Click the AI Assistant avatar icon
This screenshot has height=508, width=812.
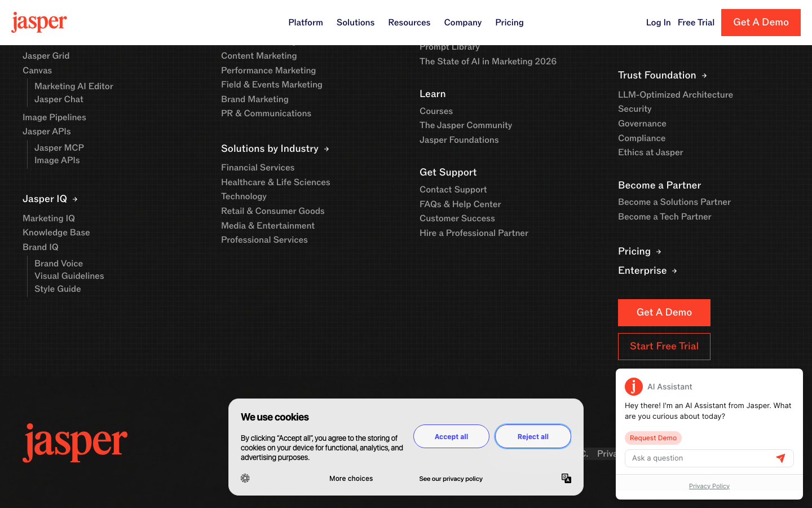tap(634, 387)
